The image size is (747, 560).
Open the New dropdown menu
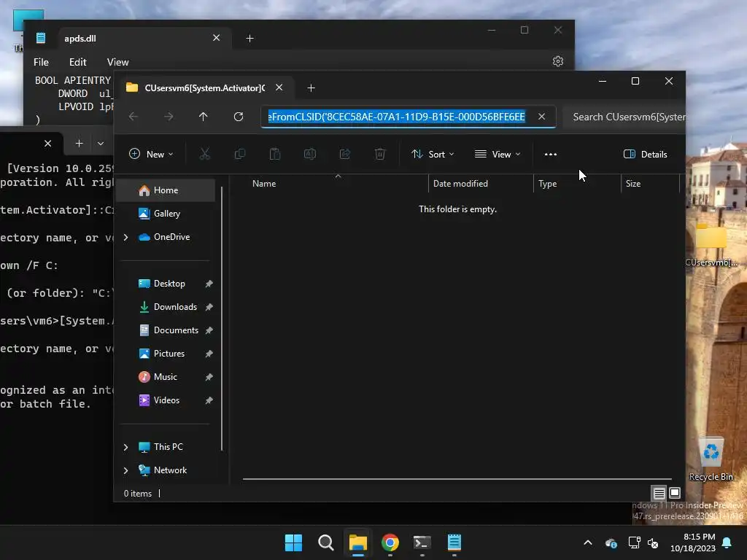(x=151, y=154)
